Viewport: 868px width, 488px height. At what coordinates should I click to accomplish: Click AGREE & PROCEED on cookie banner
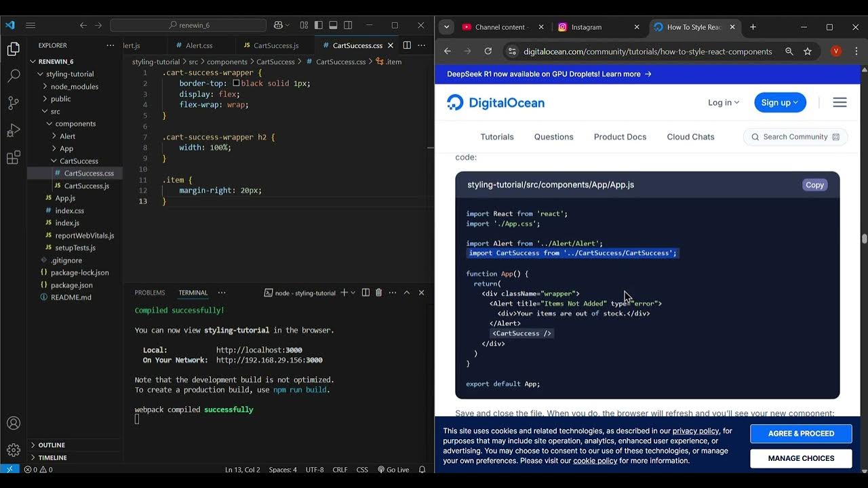tap(801, 434)
